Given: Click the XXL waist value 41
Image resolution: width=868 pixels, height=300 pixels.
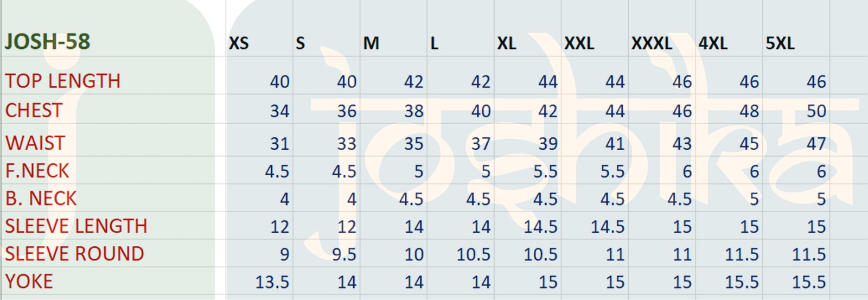Looking at the screenshot, I should [615, 144].
